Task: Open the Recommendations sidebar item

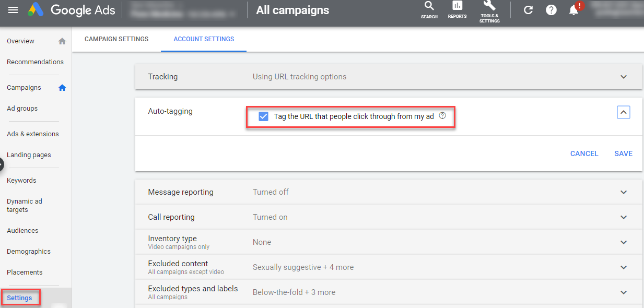Action: pyautogui.click(x=34, y=62)
